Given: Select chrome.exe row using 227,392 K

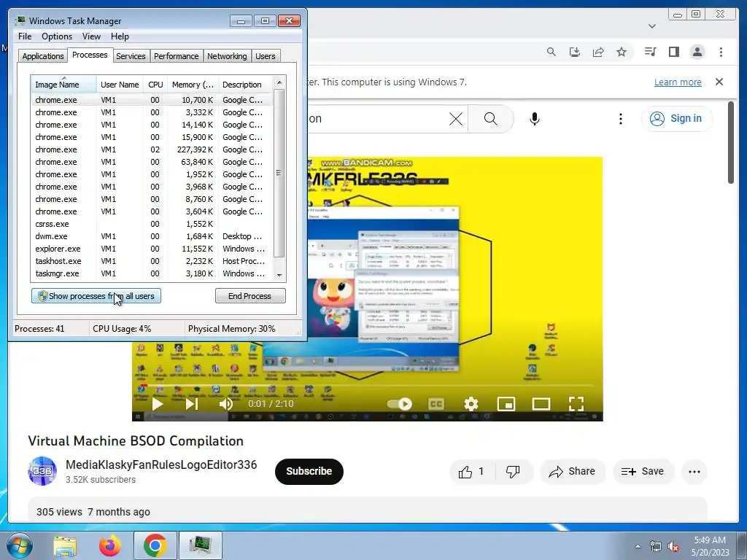Looking at the screenshot, I should [x=152, y=149].
